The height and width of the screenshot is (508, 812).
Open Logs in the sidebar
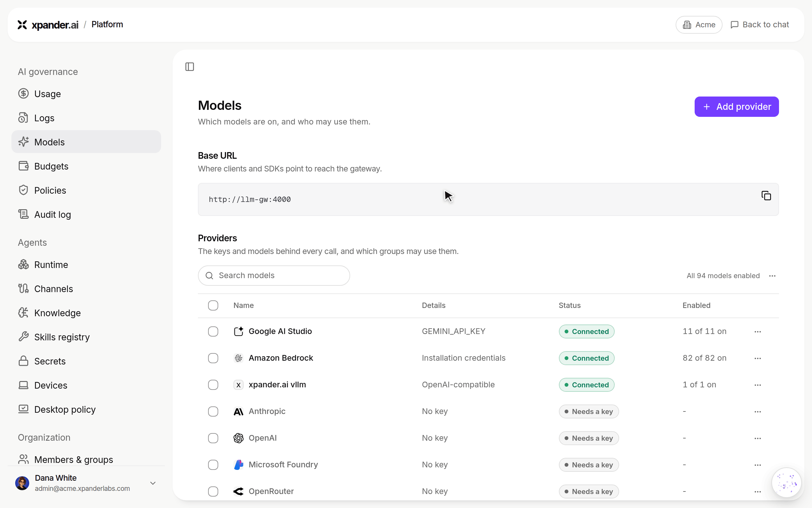86,118
